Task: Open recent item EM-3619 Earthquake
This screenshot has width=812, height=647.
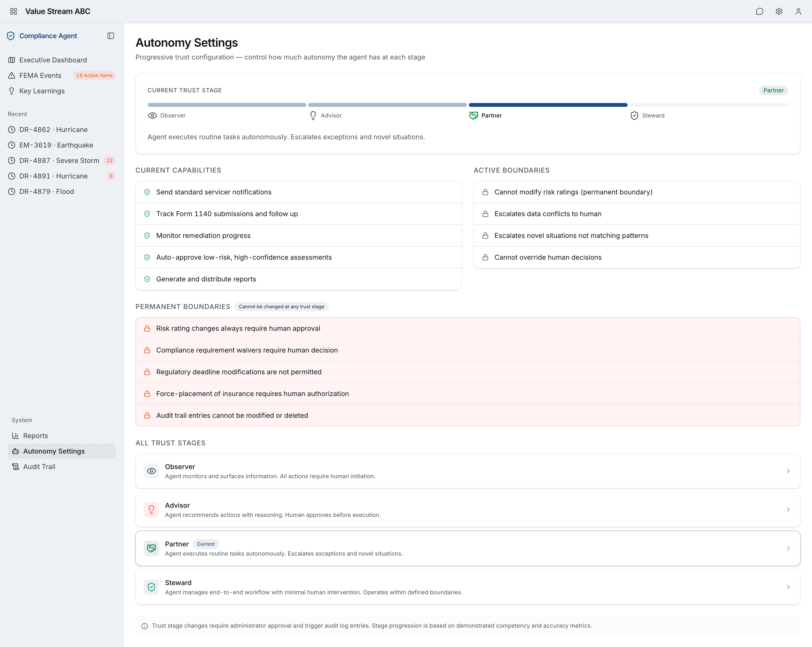Action: (61, 145)
